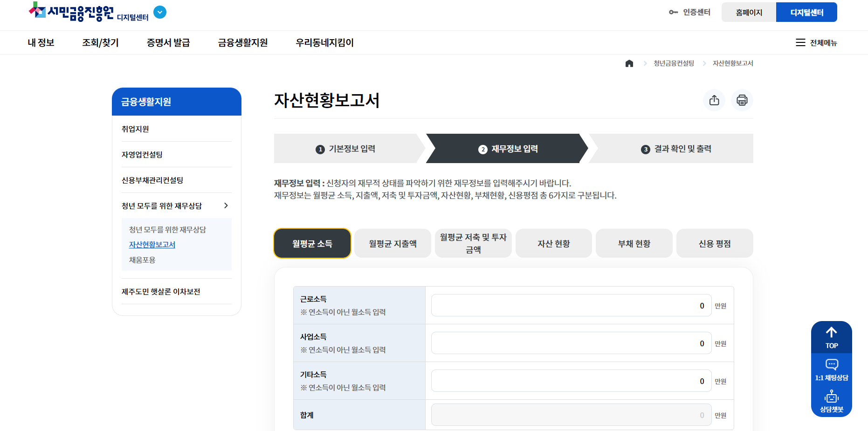Open the 신용 평점 tab

click(x=715, y=243)
